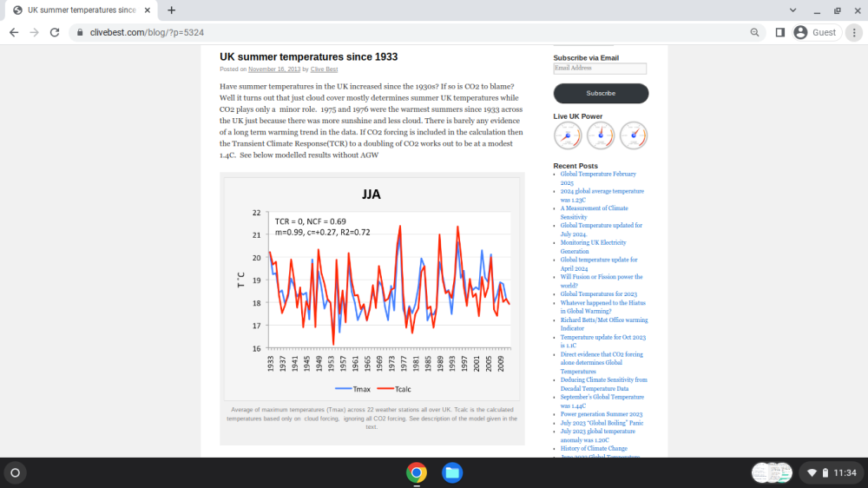Open Chrome three-dot menu

pos(854,33)
